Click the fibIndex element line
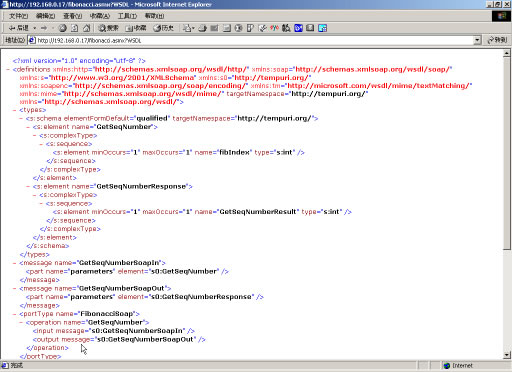The image size is (512, 372). click(x=179, y=152)
